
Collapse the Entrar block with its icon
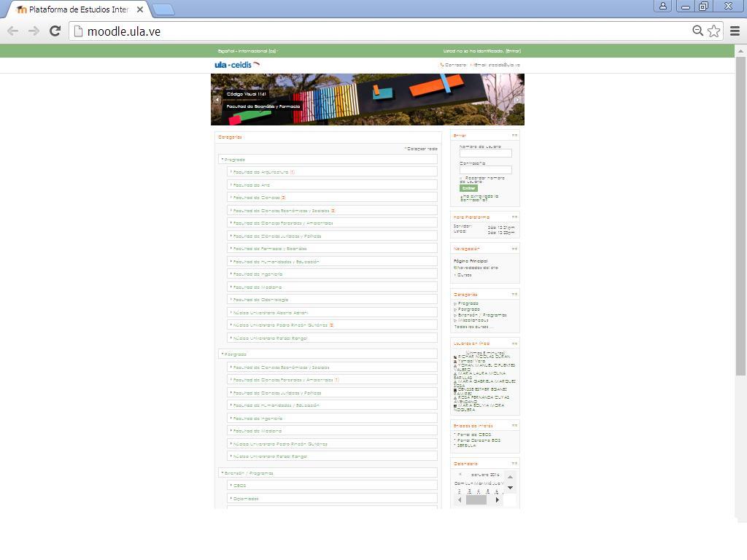click(514, 136)
